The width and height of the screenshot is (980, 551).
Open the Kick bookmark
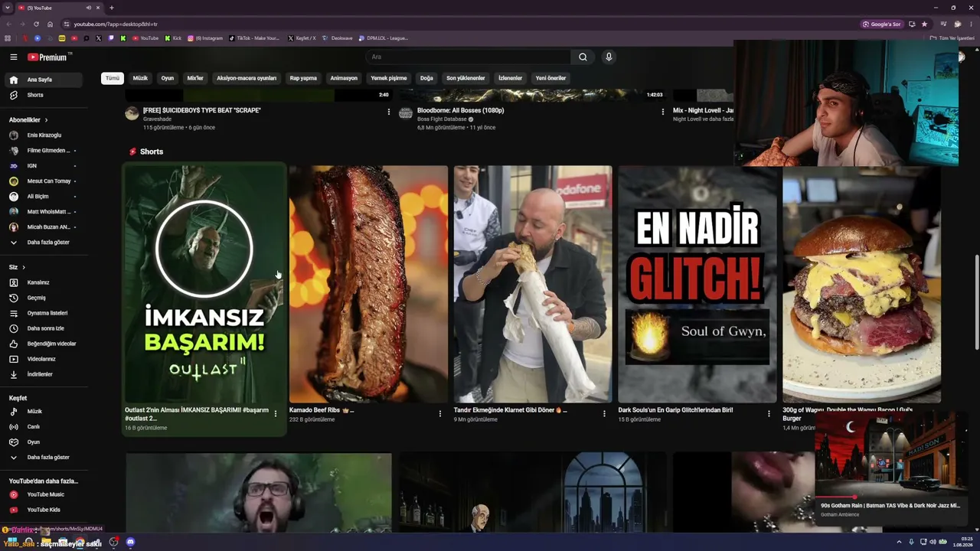(173, 38)
